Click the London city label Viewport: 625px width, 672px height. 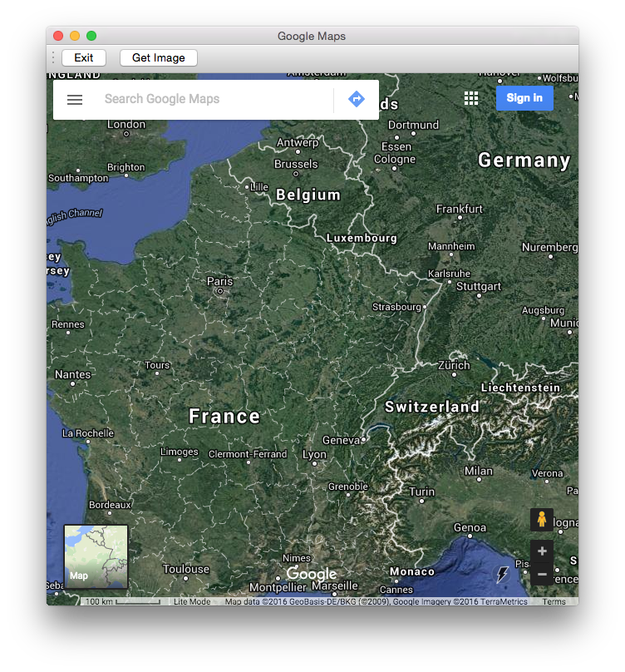click(x=126, y=124)
